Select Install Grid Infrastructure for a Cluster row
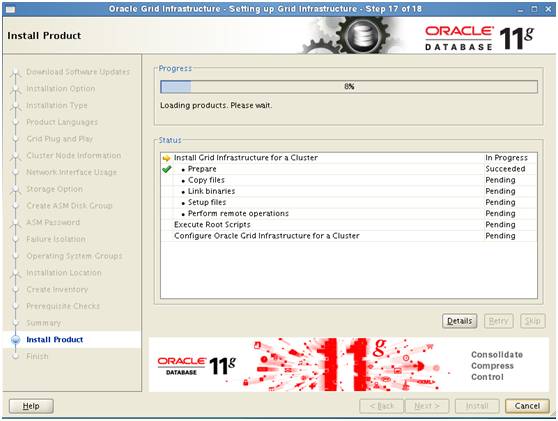The height and width of the screenshot is (421, 558). [349, 158]
